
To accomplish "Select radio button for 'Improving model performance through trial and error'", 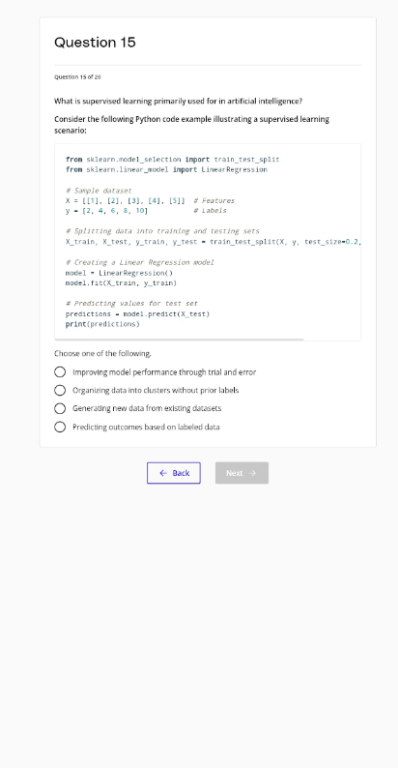I will coord(60,372).
